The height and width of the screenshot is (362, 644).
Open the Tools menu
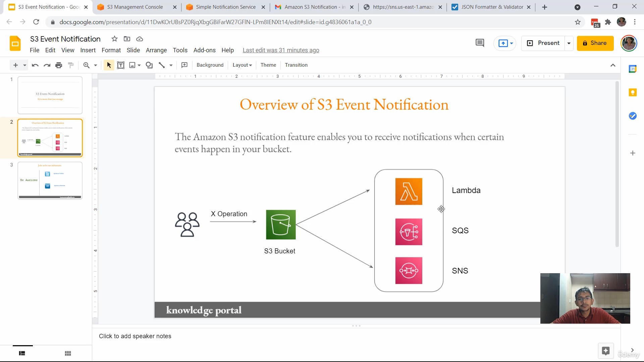click(x=180, y=50)
